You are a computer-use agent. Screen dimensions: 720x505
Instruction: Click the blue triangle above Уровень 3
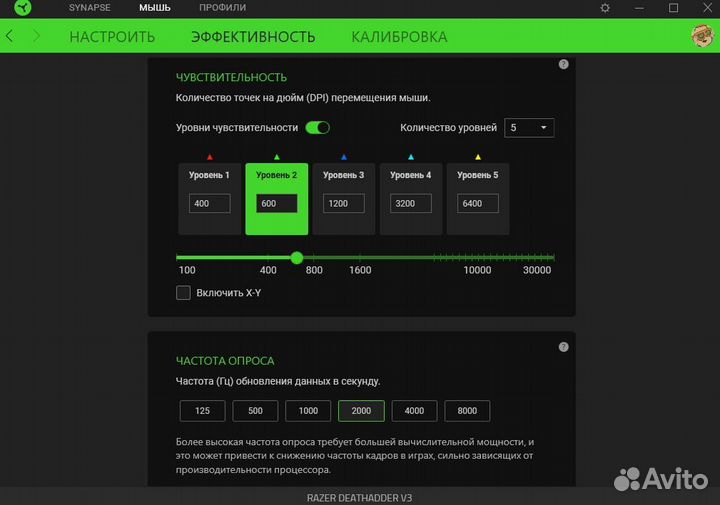pyautogui.click(x=344, y=157)
